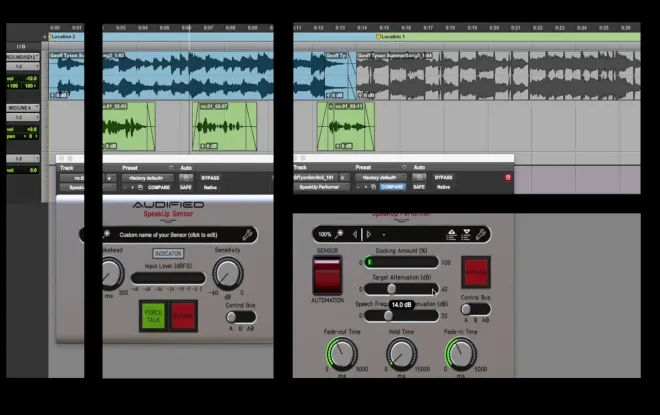Viewport: 660px width, 415px height.
Task: Click the save preset down-arrow icon in Performer
Action: (465, 234)
